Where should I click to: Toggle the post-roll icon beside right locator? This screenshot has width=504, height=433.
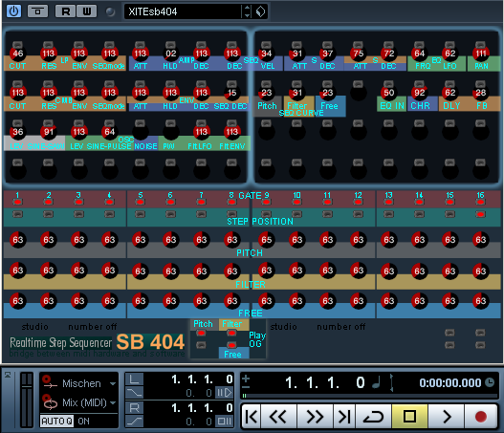tap(224, 421)
